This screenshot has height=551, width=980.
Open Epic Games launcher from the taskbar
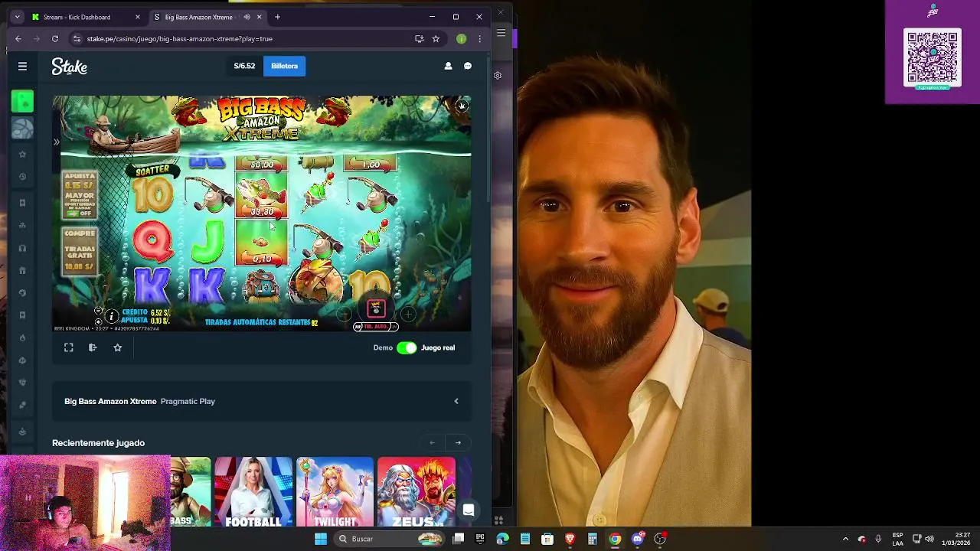click(x=480, y=539)
